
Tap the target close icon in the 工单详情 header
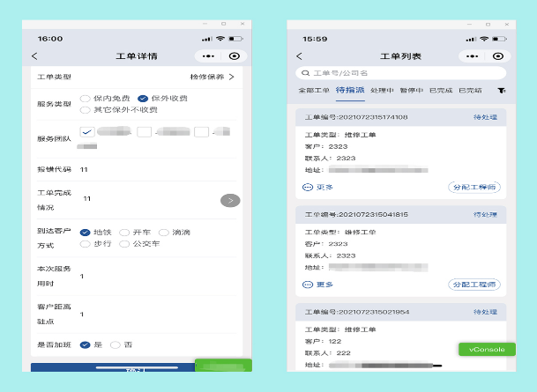[x=235, y=56]
